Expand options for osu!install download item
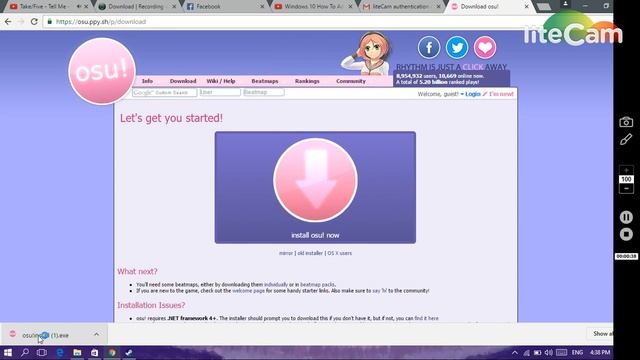This screenshot has width=640, height=360. tap(96, 335)
